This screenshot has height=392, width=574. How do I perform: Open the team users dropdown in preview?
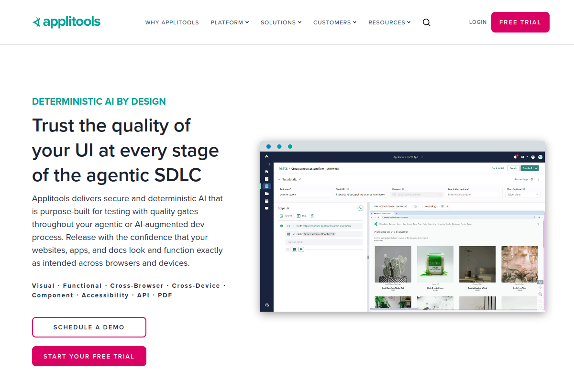pos(524,157)
